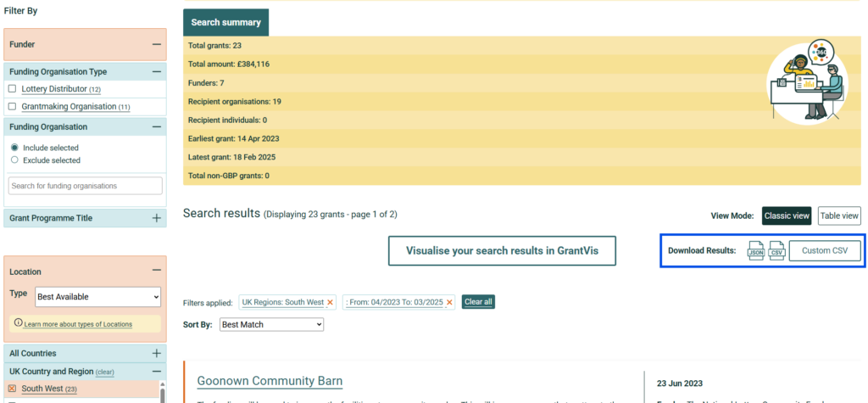Open the location Type dropdown
This screenshot has width=868, height=403.
97,297
